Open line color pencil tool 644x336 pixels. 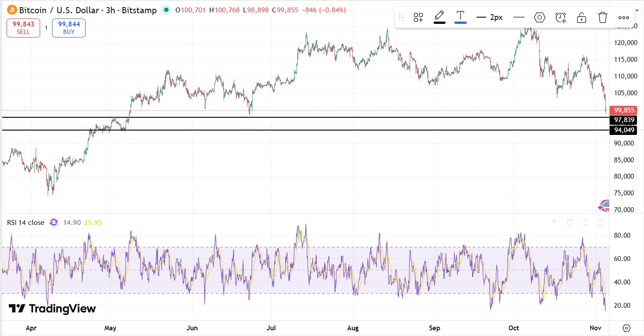tap(439, 17)
